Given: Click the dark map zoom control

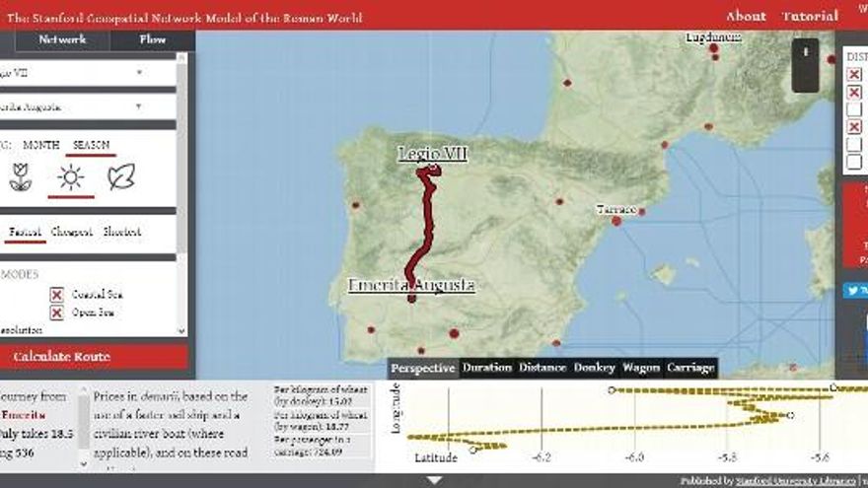Looking at the screenshot, I should click(x=806, y=65).
